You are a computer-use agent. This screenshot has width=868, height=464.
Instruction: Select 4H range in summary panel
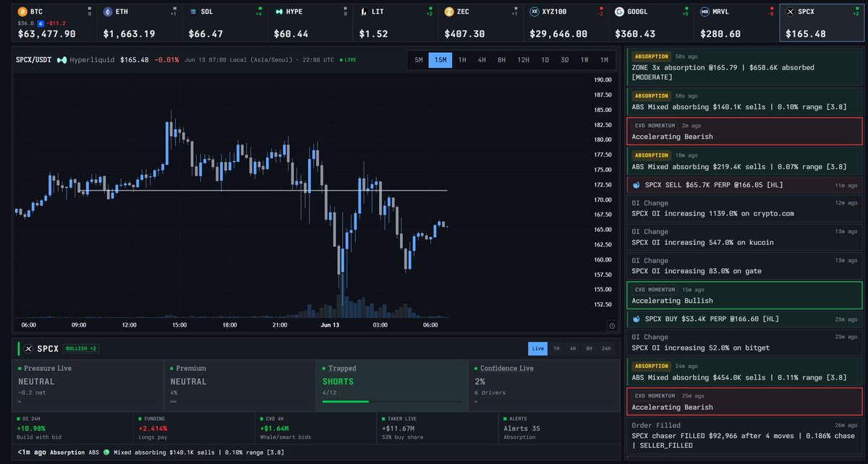(x=573, y=348)
